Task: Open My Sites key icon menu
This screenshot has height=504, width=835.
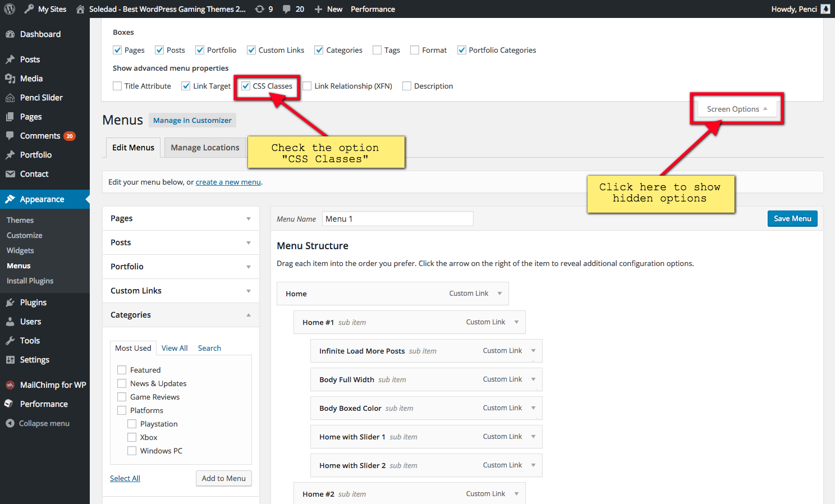Action: point(29,9)
